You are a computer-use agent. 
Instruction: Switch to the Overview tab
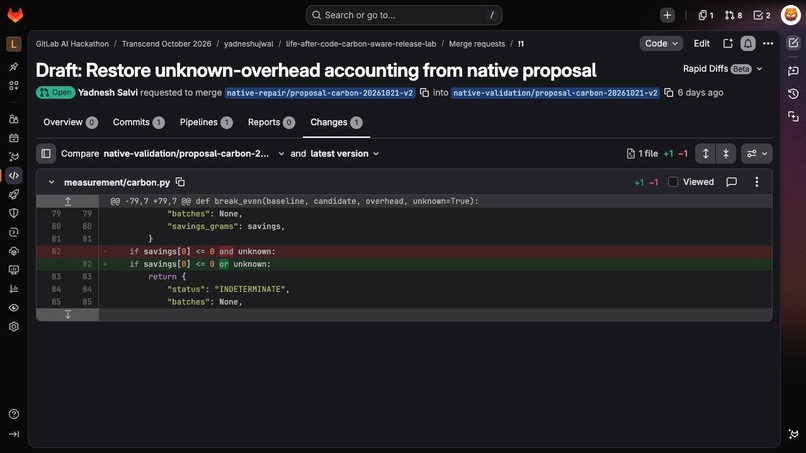click(70, 122)
